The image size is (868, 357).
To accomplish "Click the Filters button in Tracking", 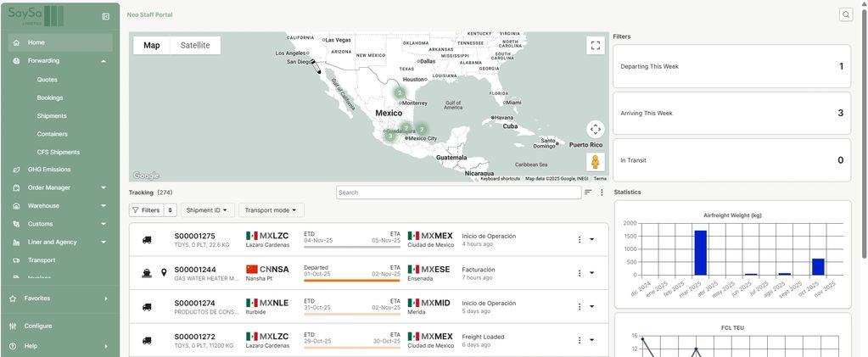I will [145, 209].
